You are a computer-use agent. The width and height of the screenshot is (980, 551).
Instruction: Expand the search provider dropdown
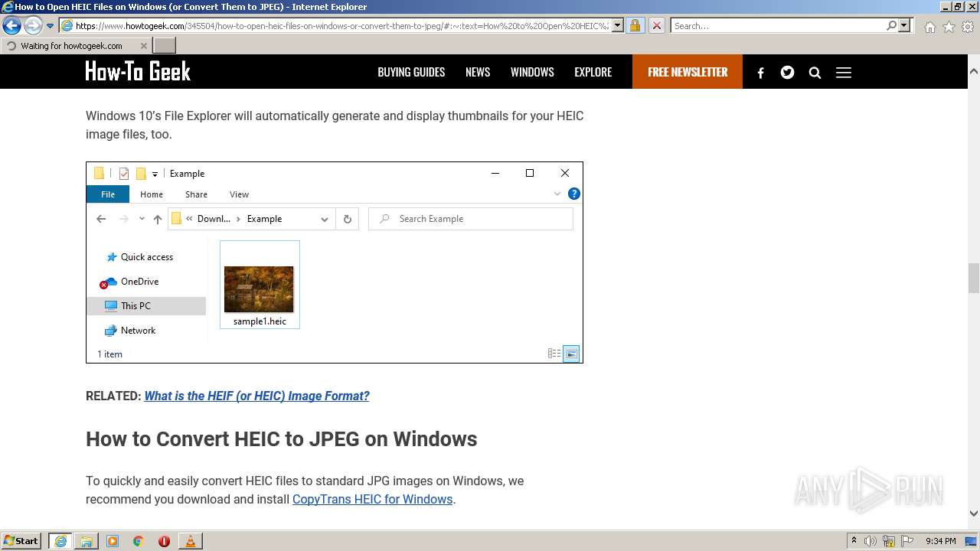(904, 26)
